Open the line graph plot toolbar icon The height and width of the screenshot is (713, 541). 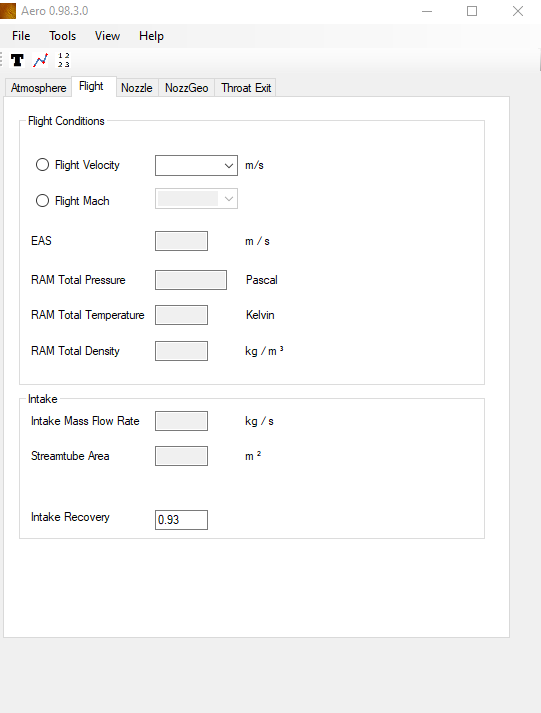point(40,60)
